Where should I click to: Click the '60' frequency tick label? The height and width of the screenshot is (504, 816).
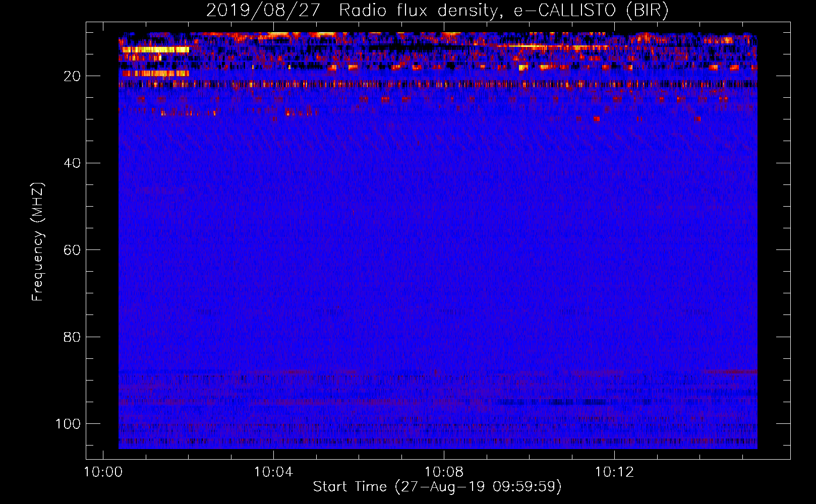(72, 250)
